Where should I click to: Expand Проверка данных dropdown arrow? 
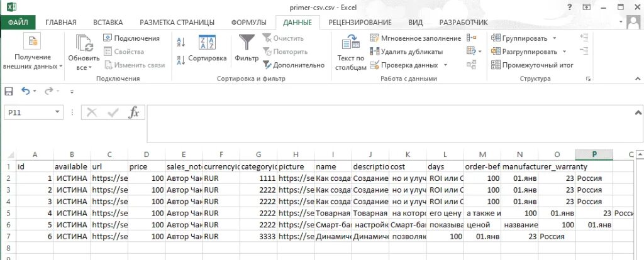[445, 65]
